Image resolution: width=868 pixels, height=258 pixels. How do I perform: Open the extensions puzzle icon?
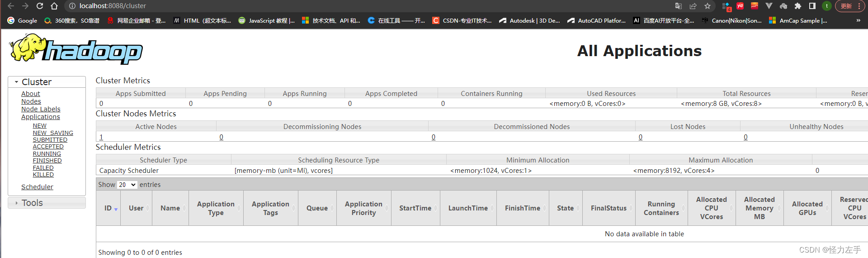tap(798, 6)
